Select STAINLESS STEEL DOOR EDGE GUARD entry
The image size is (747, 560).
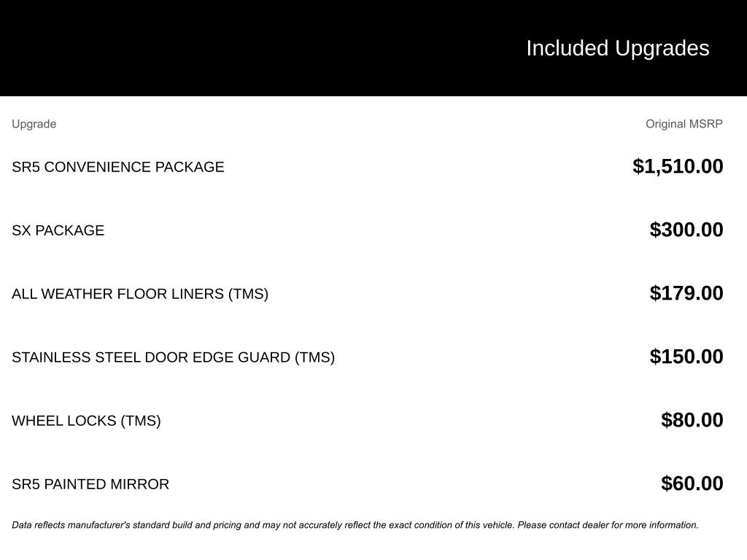[173, 357]
